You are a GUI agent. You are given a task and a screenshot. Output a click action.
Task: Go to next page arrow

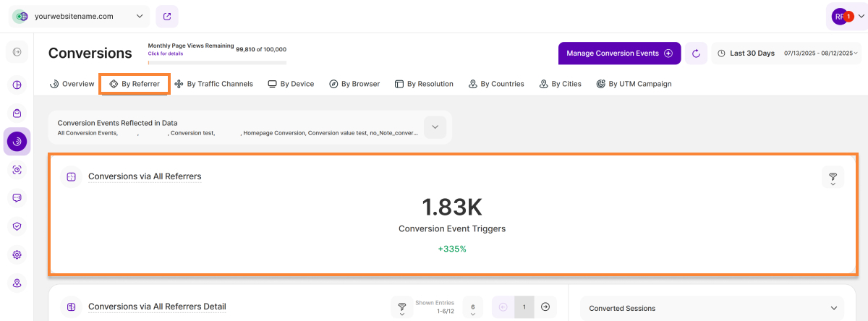pos(545,307)
